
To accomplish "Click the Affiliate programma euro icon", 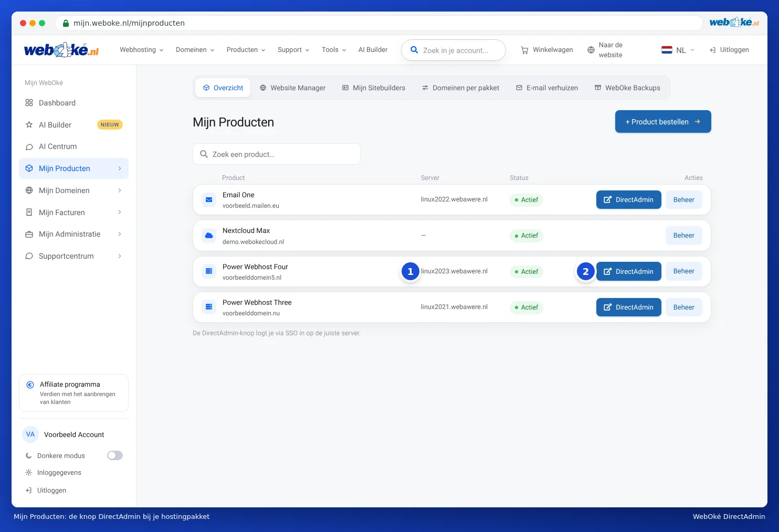I will (x=30, y=385).
